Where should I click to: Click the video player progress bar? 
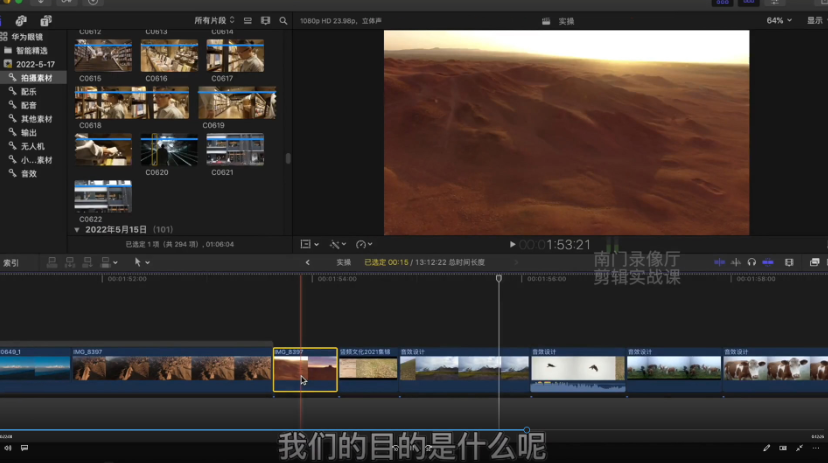click(414, 430)
